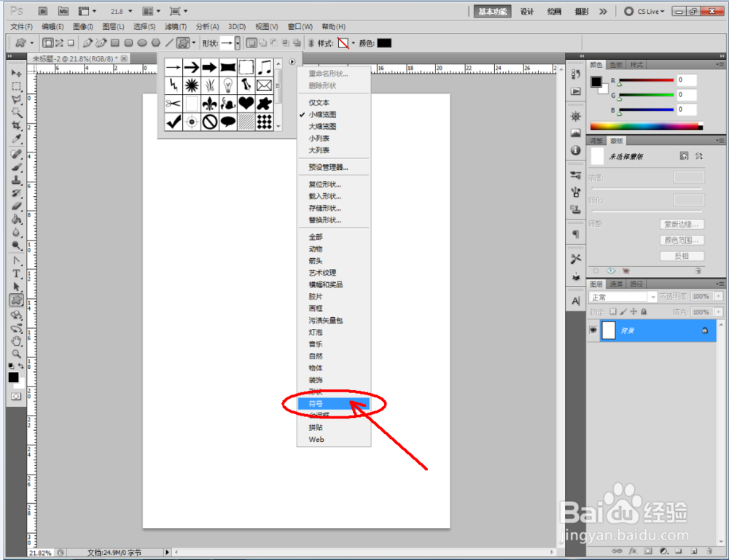Toggle Paths mode in options bar
Image resolution: width=729 pixels, height=560 pixels.
[60, 43]
